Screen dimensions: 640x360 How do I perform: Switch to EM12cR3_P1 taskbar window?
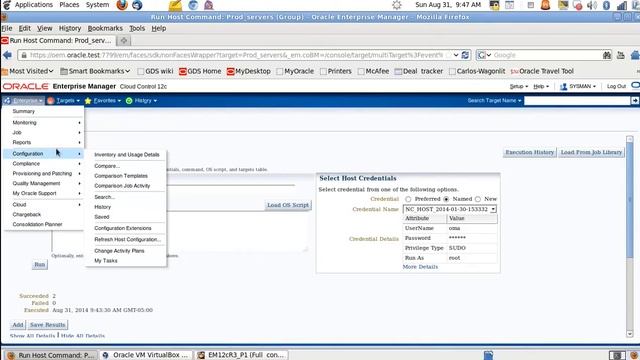242,355
